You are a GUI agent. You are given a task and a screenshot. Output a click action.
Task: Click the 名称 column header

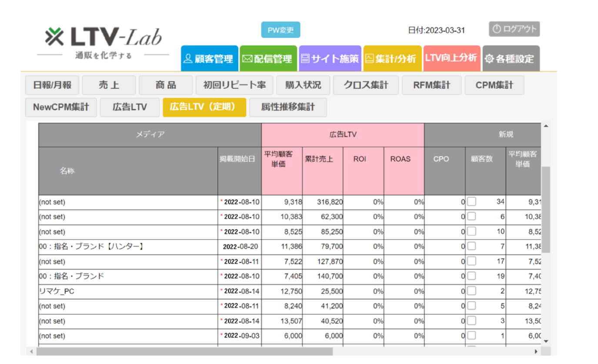click(x=128, y=171)
